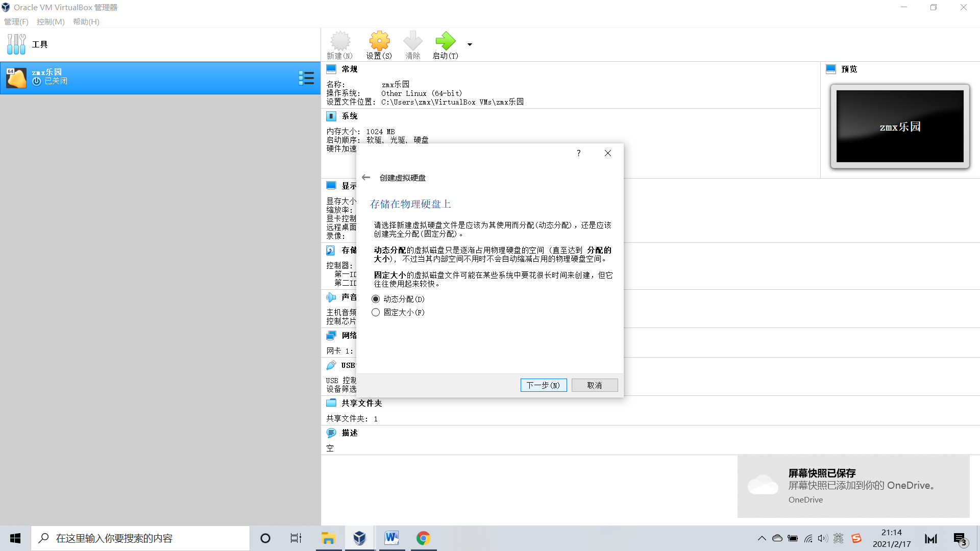
Task: Open the 控制(M) menu
Action: (51, 21)
